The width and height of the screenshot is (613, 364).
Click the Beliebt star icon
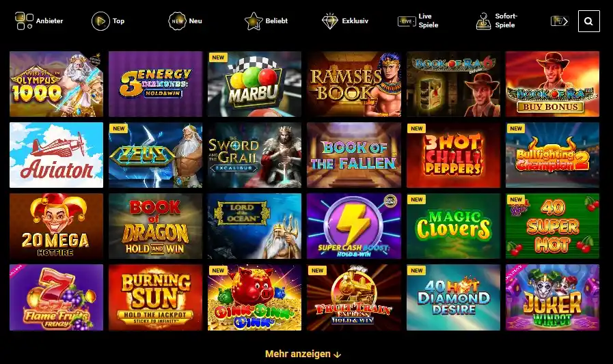[254, 21]
